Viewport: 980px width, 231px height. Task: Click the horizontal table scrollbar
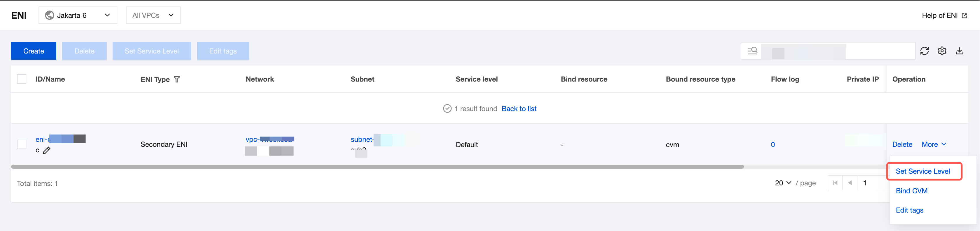tap(377, 167)
